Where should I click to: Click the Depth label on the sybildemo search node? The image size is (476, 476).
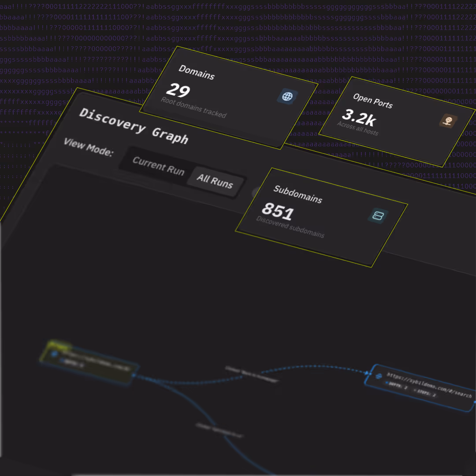click(396, 385)
